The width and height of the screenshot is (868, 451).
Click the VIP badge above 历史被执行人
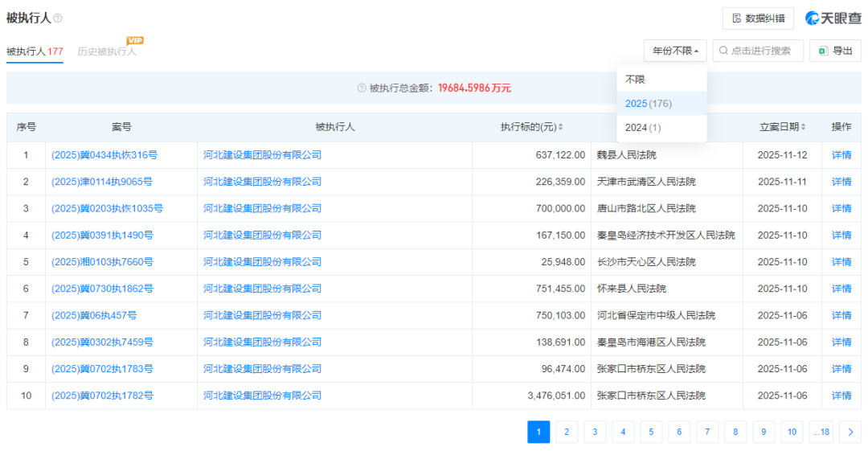coord(135,40)
